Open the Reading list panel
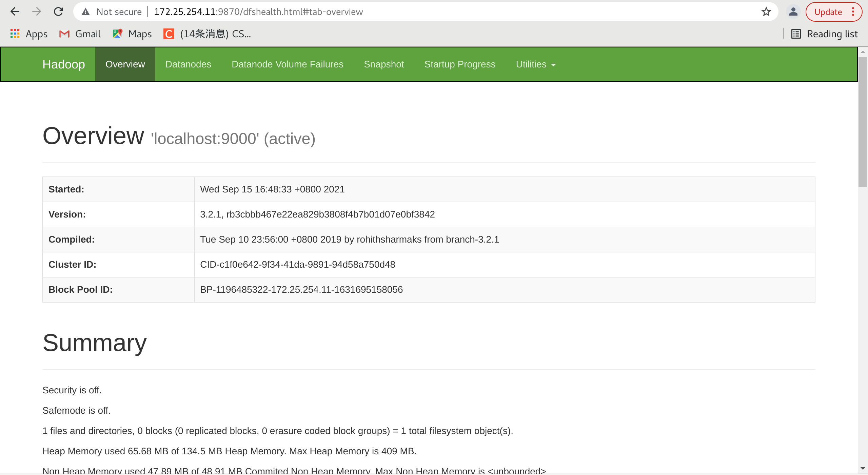The image size is (868, 475). coord(824,34)
